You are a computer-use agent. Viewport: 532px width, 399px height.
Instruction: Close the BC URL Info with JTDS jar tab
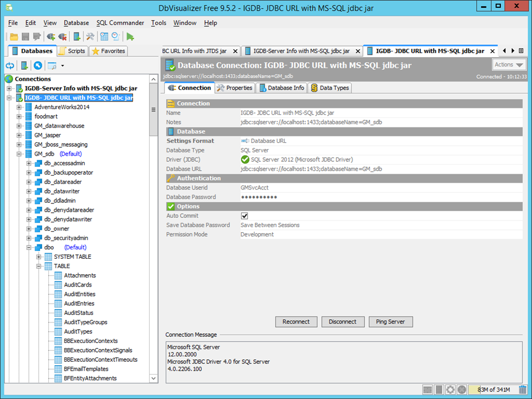tap(235, 51)
